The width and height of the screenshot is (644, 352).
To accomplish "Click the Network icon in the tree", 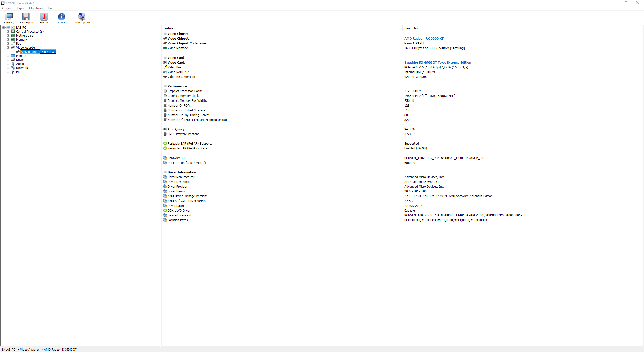I will (13, 68).
